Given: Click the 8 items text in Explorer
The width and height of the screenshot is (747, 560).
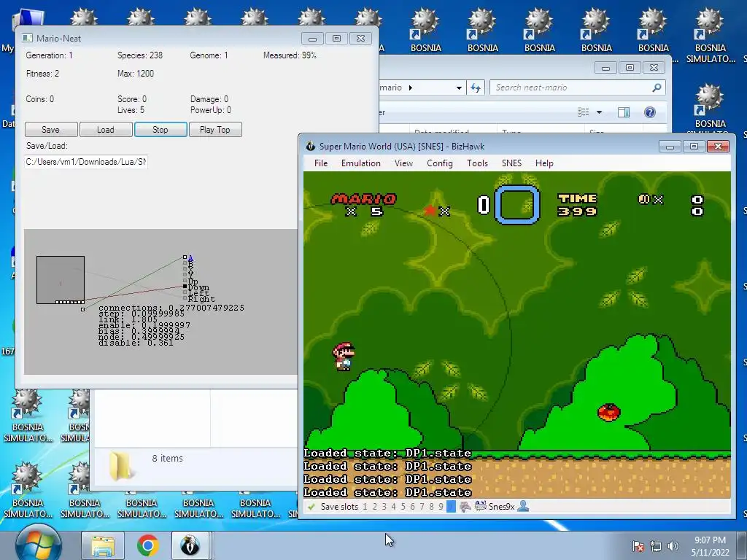Looking at the screenshot, I should tap(167, 458).
